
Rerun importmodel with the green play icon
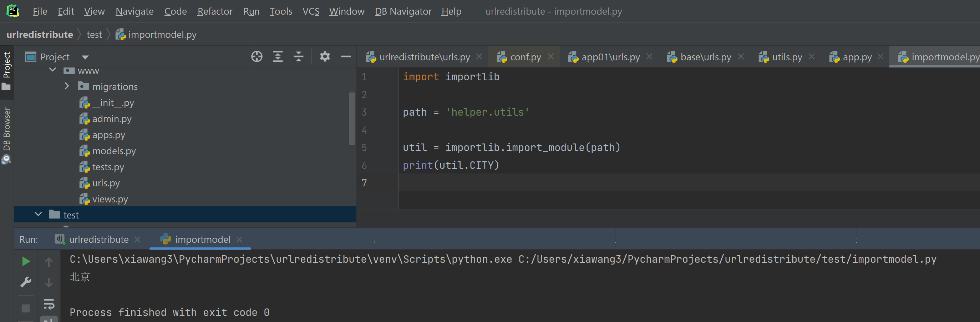(x=26, y=261)
